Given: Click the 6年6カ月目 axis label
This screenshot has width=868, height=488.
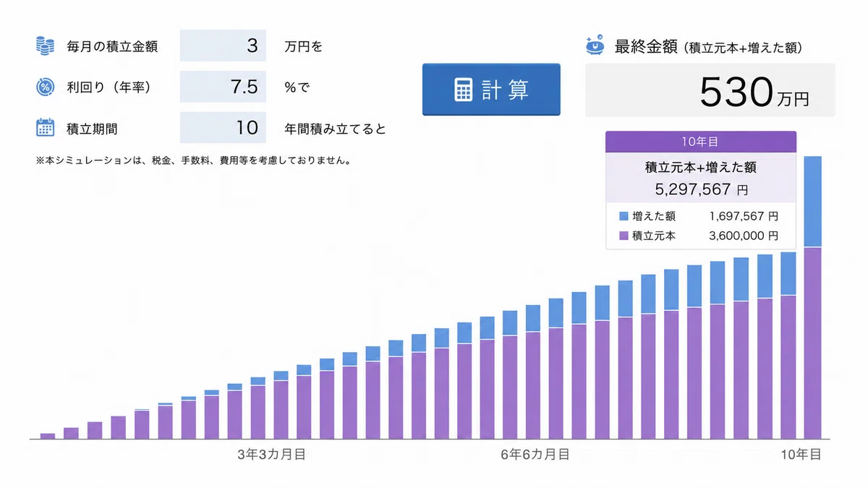Looking at the screenshot, I should click(535, 455).
